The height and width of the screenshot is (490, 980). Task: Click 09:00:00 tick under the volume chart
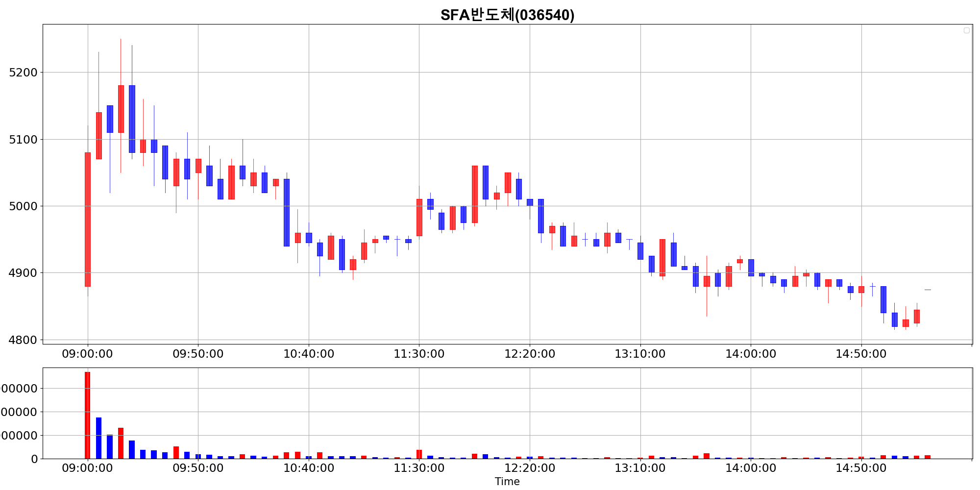(87, 468)
